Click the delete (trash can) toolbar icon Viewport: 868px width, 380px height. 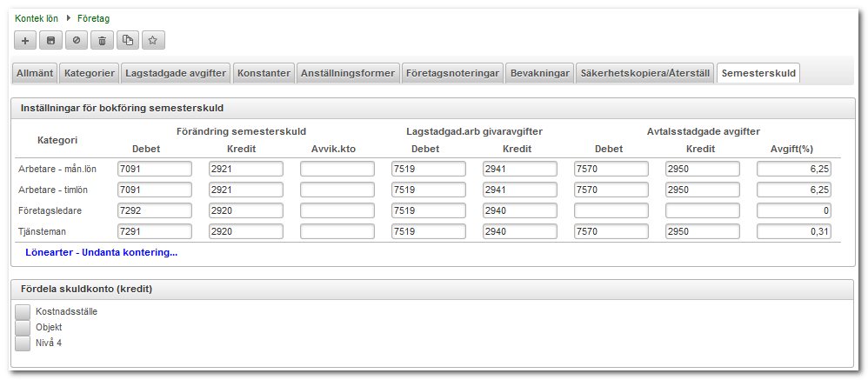click(x=102, y=40)
